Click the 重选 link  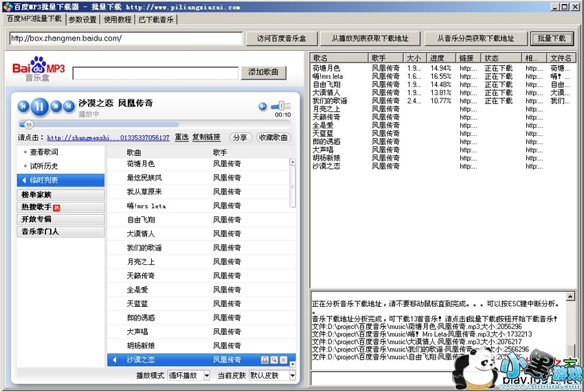(182, 137)
